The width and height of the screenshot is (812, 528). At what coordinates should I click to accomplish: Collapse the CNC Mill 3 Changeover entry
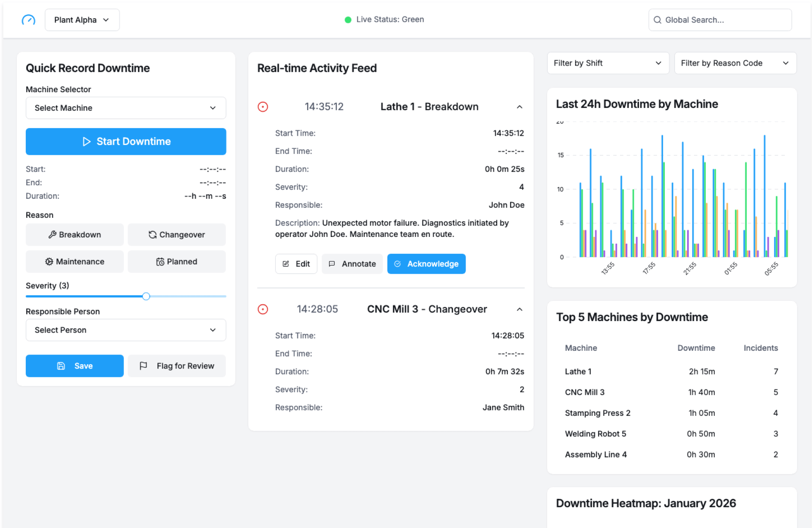[519, 309]
